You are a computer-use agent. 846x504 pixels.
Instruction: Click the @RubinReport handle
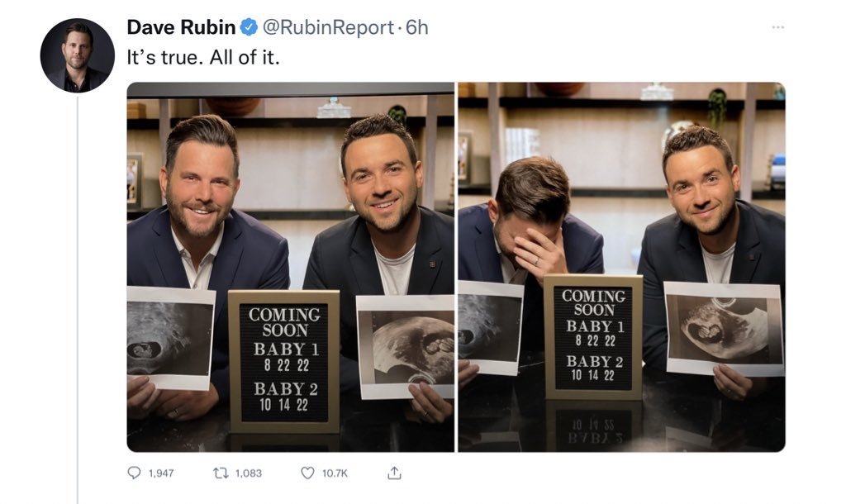[x=328, y=27]
